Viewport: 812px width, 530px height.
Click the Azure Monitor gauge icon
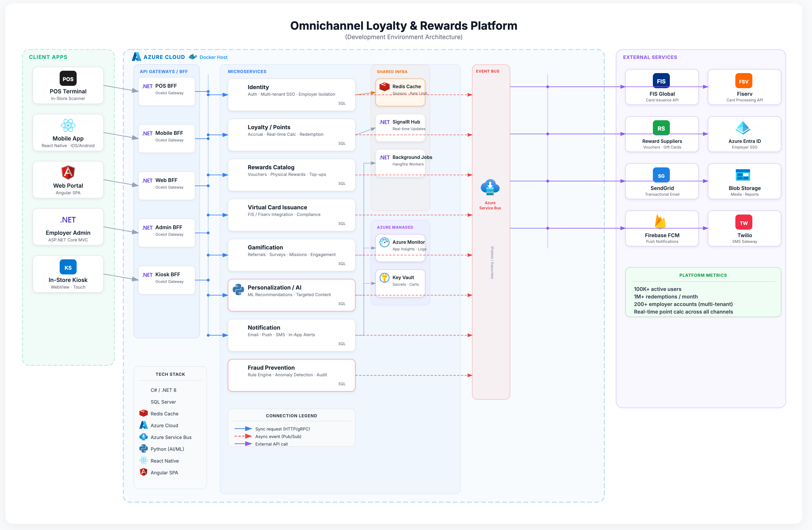385,243
